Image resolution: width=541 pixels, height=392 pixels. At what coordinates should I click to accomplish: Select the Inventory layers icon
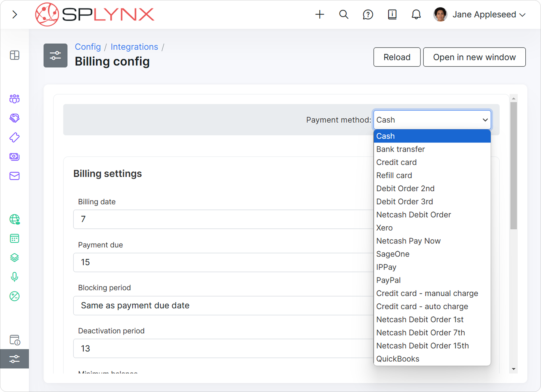[x=14, y=258]
